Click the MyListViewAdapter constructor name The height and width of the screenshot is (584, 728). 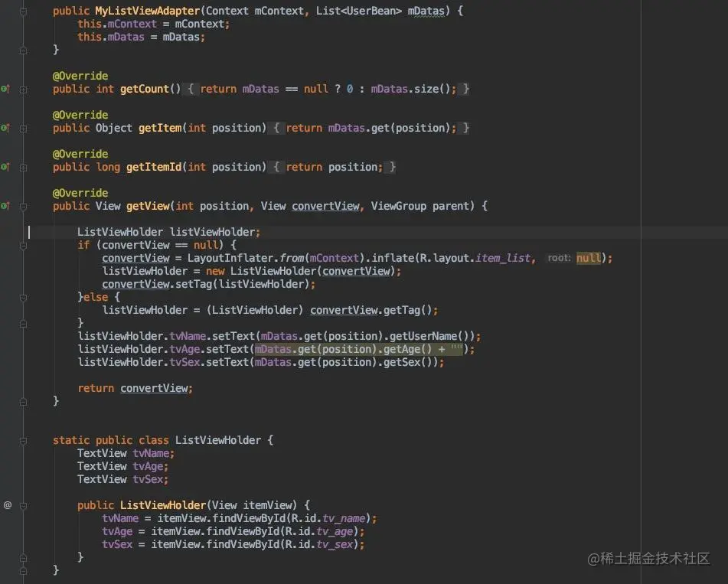pos(148,11)
